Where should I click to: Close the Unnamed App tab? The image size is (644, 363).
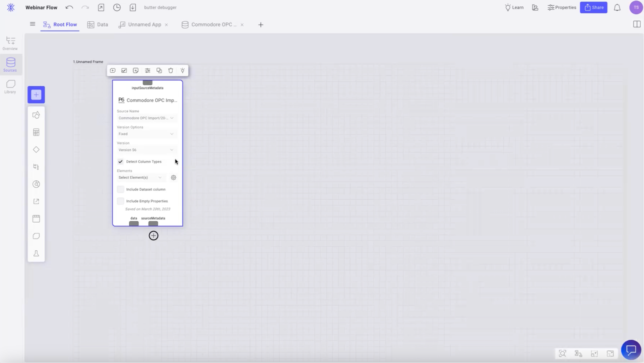166,25
